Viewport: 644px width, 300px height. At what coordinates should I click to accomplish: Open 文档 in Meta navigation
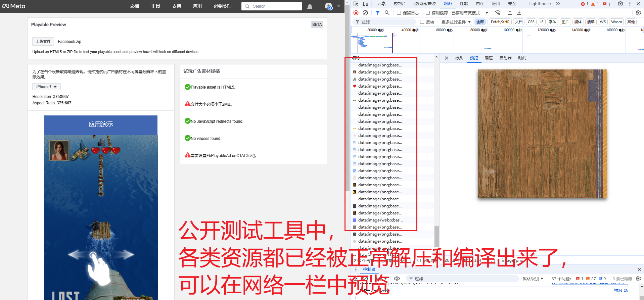[134, 6]
